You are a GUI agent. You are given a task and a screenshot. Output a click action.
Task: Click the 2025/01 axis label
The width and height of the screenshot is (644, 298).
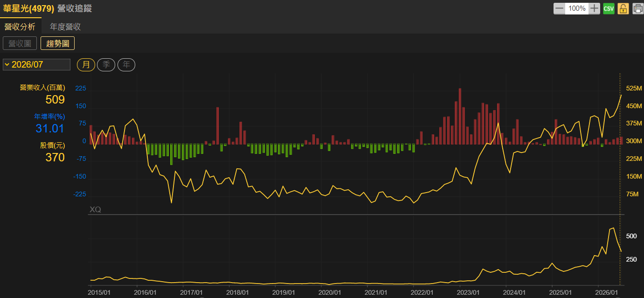561,292
